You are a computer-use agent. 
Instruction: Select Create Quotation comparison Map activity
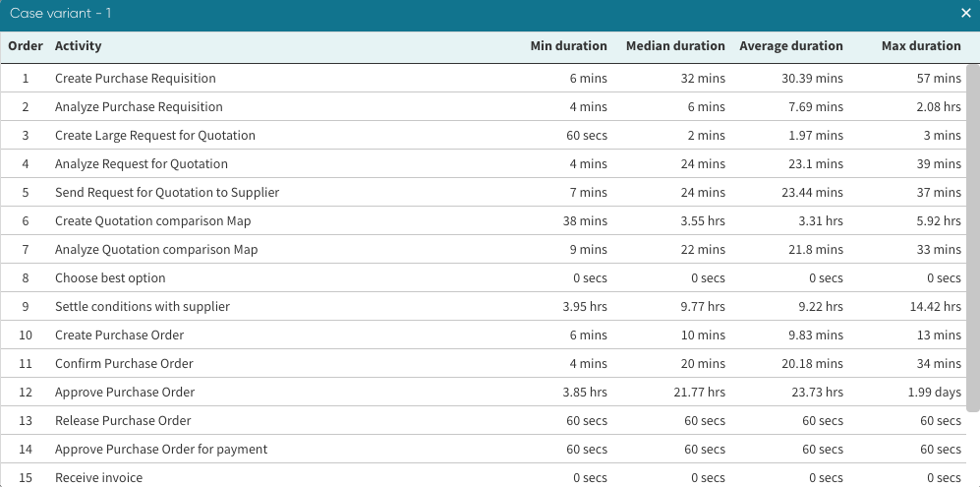pyautogui.click(x=152, y=221)
